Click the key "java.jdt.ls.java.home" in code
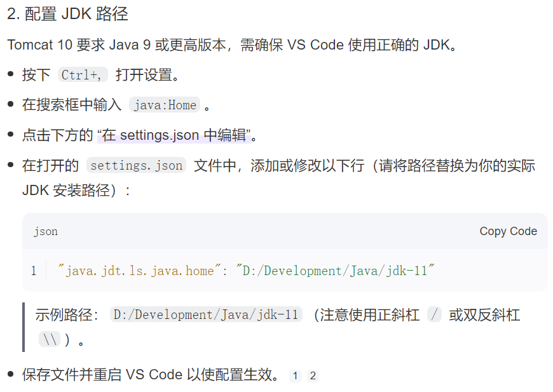The width and height of the screenshot is (553, 392). pyautogui.click(x=139, y=271)
